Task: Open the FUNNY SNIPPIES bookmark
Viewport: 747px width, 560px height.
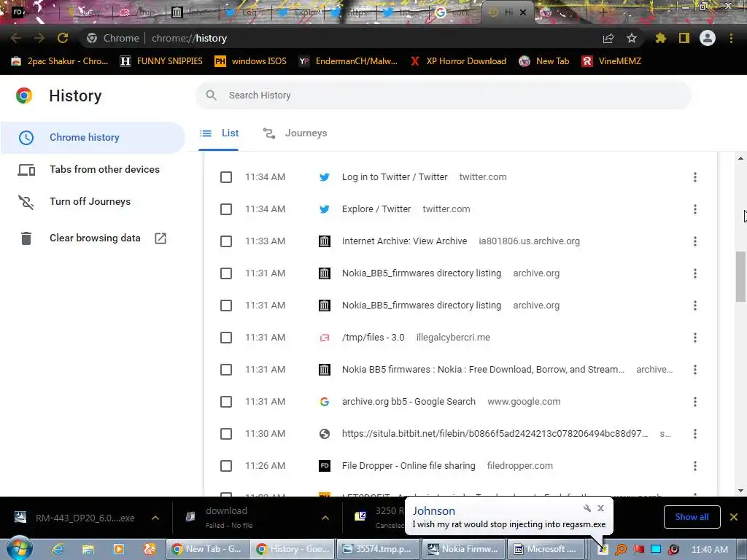Action: (x=161, y=61)
